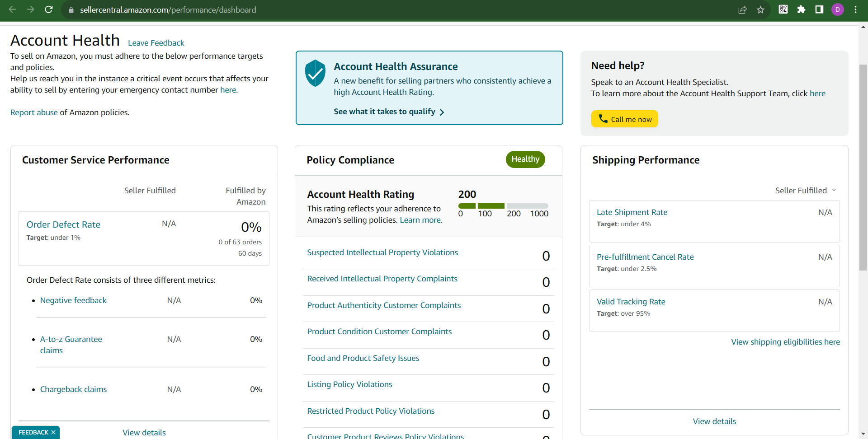The width and height of the screenshot is (868, 439).
Task: Open Order Defect Rate details
Action: [63, 224]
